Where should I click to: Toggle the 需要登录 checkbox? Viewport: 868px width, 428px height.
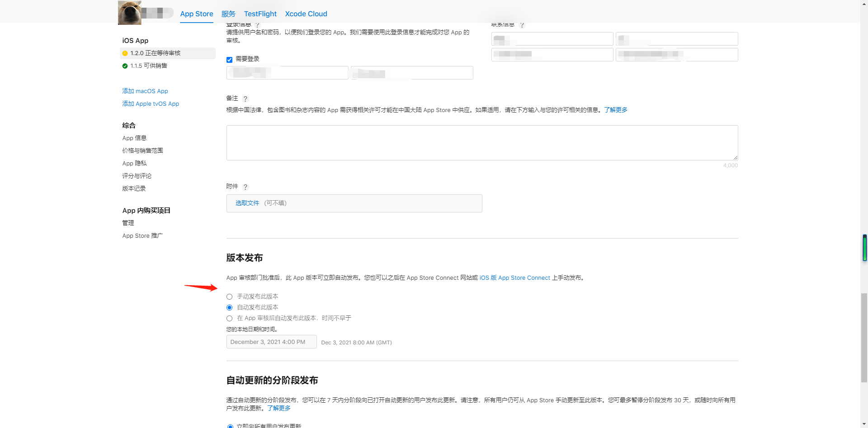(230, 60)
